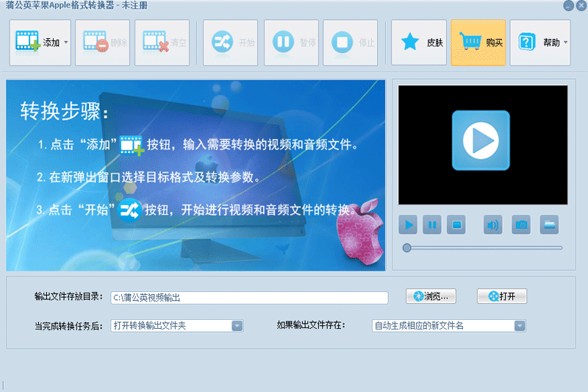Close the converter window
Screen dimensions: 588x392
pyautogui.click(x=581, y=5)
